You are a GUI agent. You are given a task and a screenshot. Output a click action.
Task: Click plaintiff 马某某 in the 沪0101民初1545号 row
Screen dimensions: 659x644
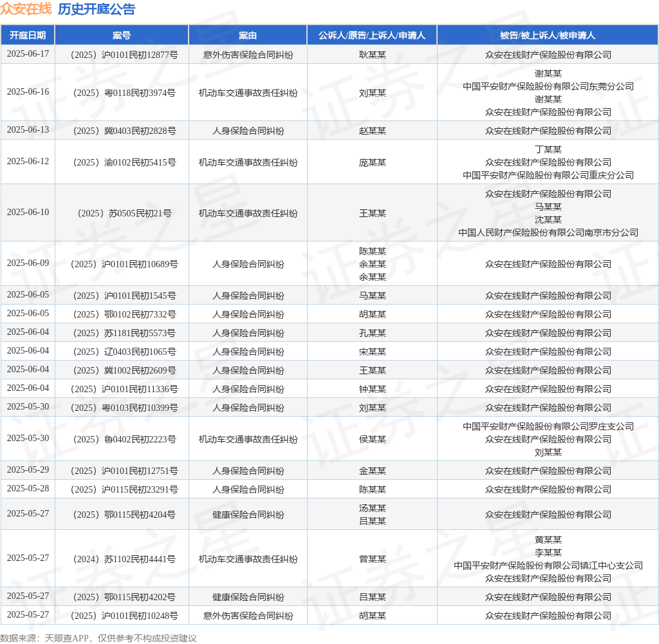pos(373,296)
